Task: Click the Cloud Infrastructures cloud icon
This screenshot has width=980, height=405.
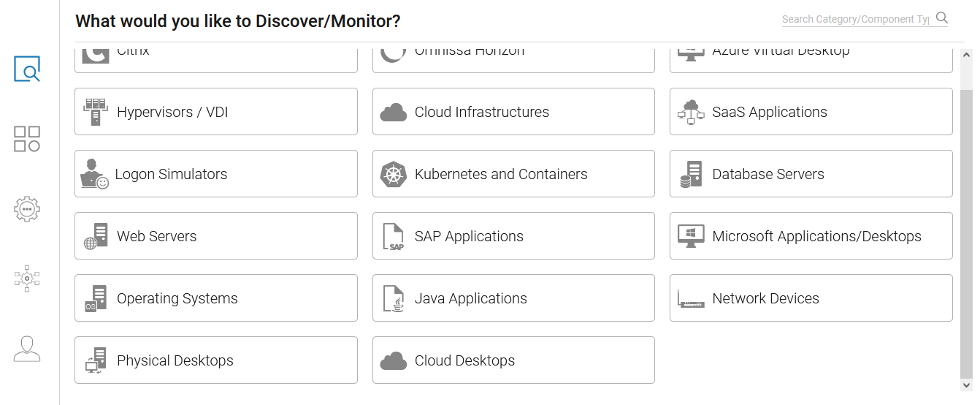Action: coord(394,113)
